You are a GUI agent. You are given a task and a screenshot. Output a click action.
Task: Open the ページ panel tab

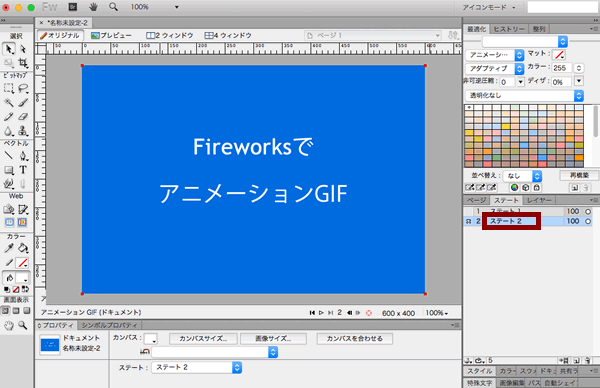point(477,200)
